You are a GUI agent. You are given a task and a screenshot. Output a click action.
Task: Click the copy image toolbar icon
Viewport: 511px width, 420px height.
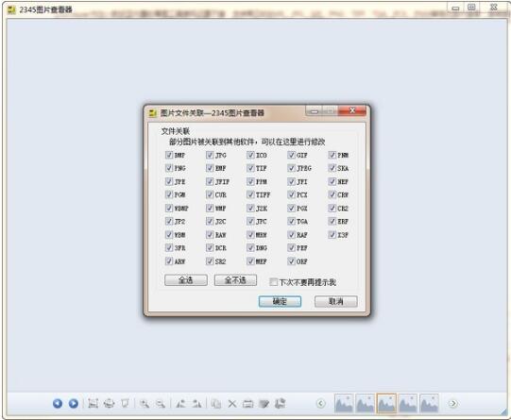pyautogui.click(x=215, y=404)
